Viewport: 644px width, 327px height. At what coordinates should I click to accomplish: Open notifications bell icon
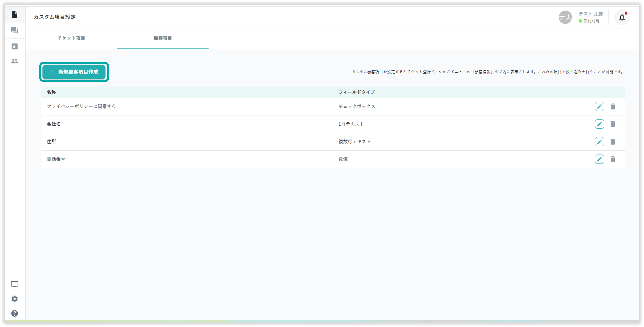tap(622, 17)
